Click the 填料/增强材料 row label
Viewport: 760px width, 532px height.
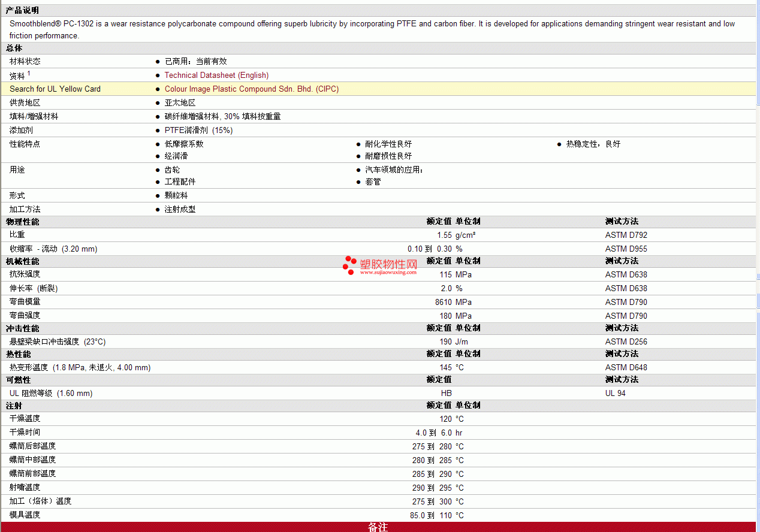pyautogui.click(x=34, y=116)
